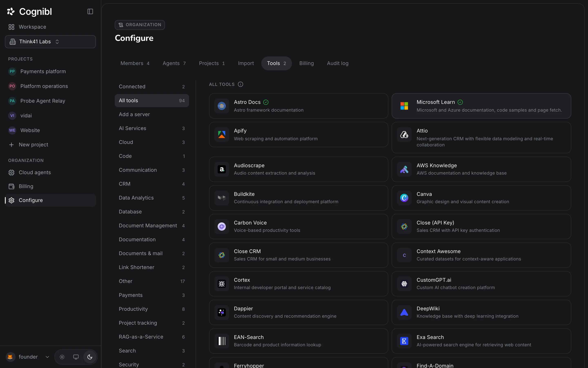588x368 pixels.
Task: Filter tools by RAG-as-a-Service category
Action: (x=152, y=337)
